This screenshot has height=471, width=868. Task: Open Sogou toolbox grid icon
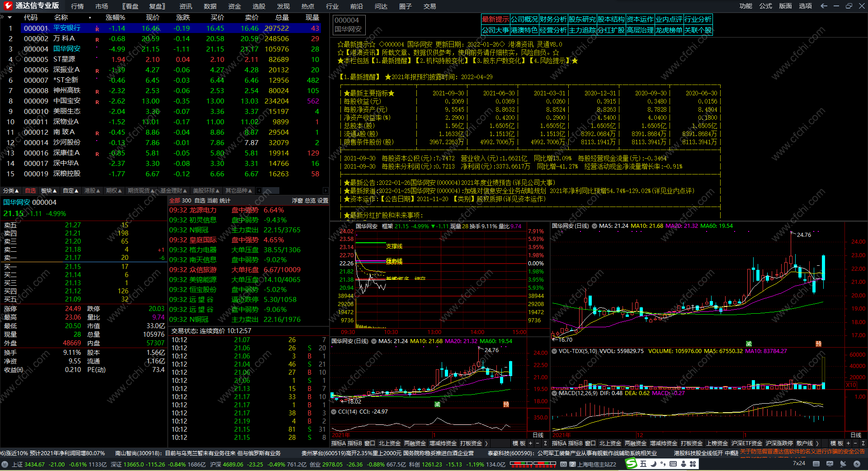(x=693, y=464)
